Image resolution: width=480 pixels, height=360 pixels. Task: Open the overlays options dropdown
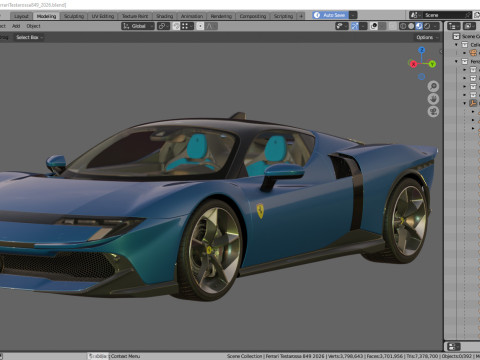click(x=382, y=26)
